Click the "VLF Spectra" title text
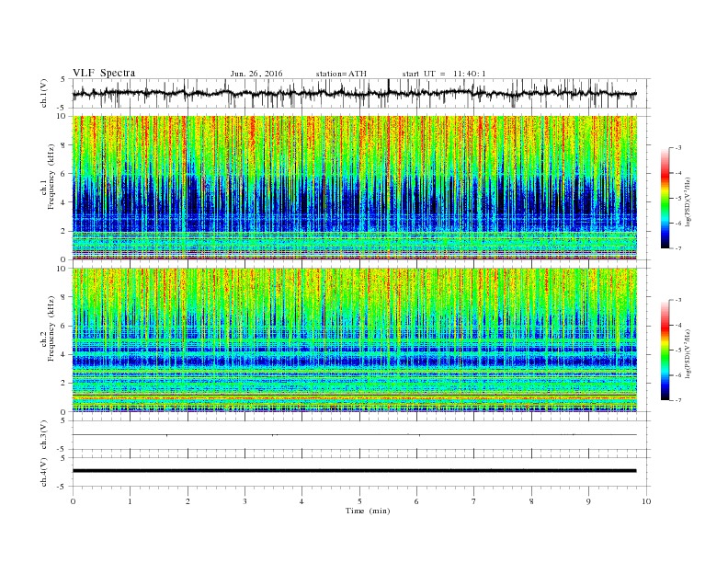 (x=104, y=73)
